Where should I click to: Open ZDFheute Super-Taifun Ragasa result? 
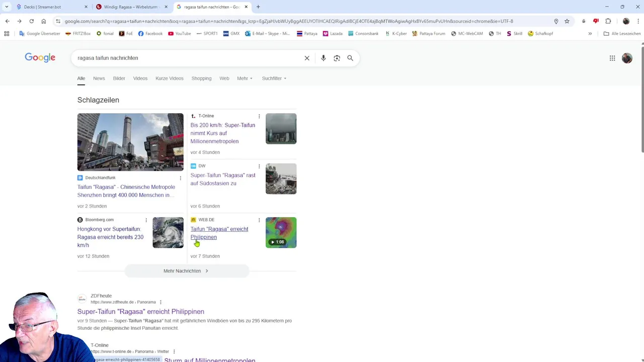141,312
